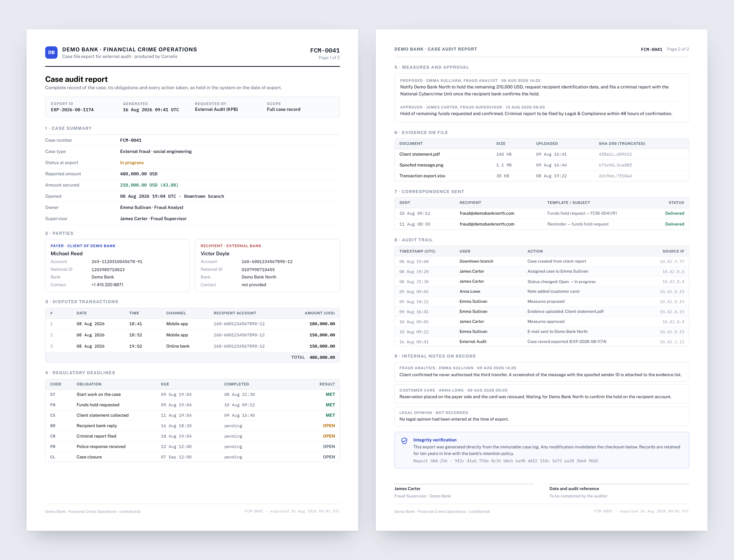The height and width of the screenshot is (560, 734).
Task: Click the Spoofed message.png document
Action: click(421, 165)
